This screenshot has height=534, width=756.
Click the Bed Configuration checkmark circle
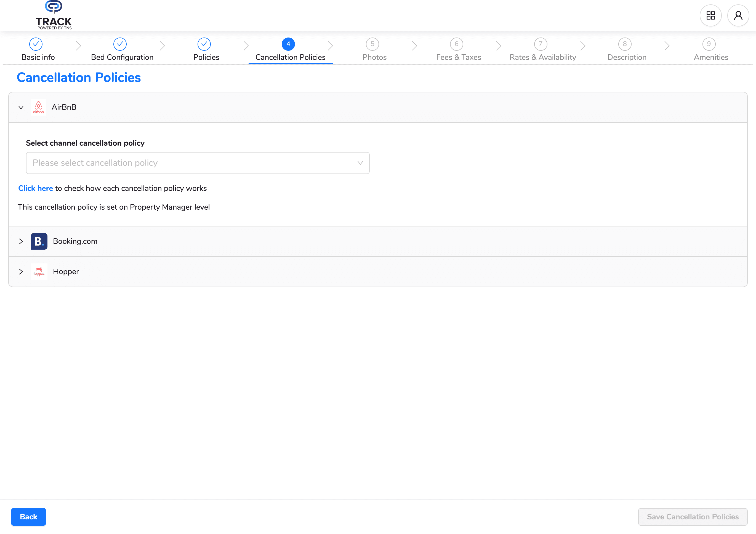[120, 44]
